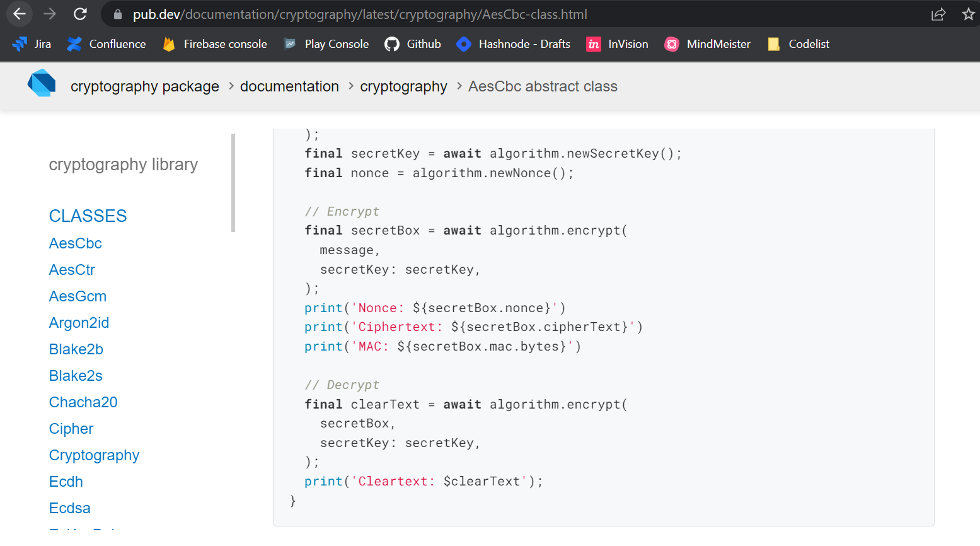Open CLASSES section link

(x=88, y=216)
